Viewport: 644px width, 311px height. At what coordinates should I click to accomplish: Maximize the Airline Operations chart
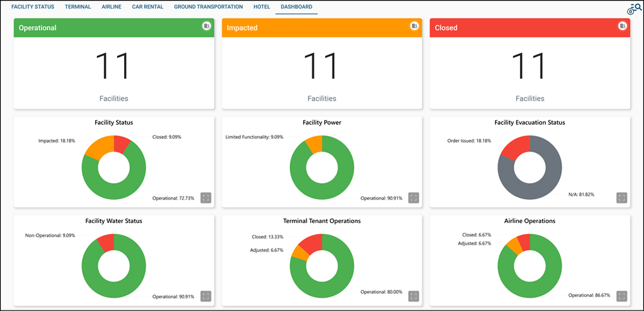point(622,296)
